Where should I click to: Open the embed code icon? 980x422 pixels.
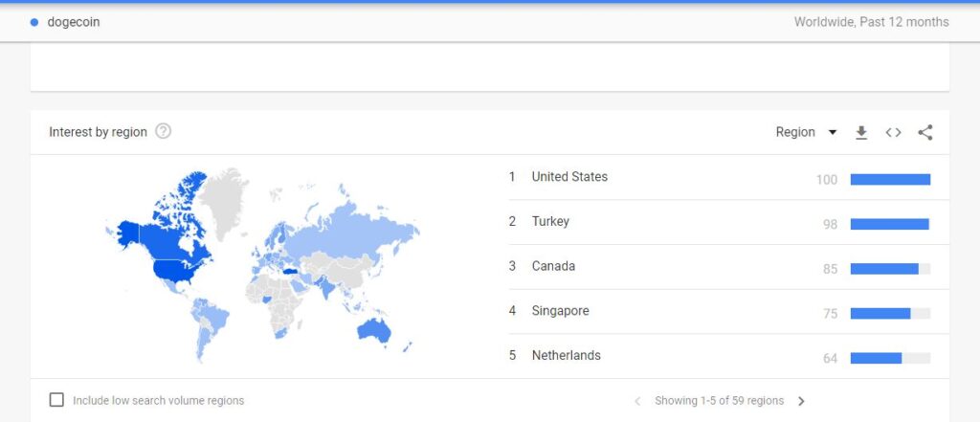tap(893, 133)
